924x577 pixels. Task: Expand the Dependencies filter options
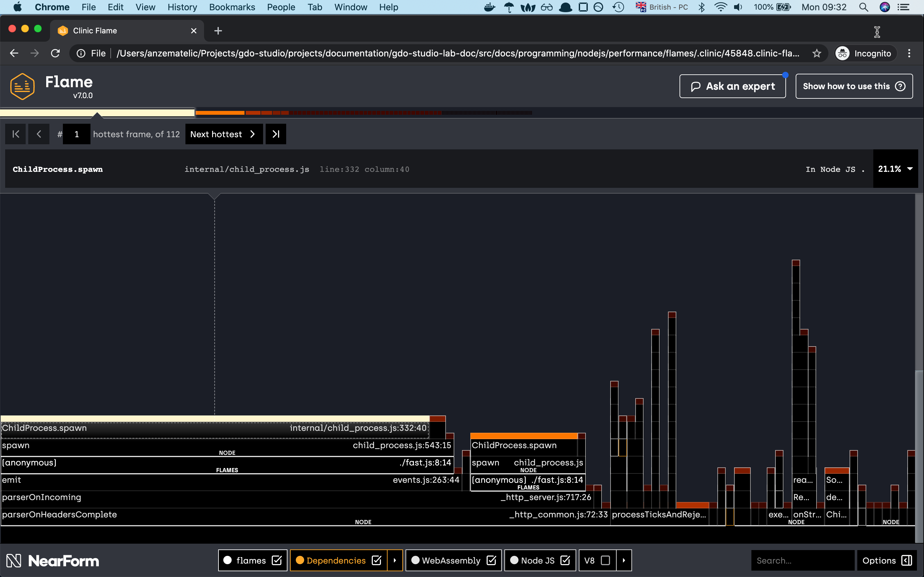395,560
